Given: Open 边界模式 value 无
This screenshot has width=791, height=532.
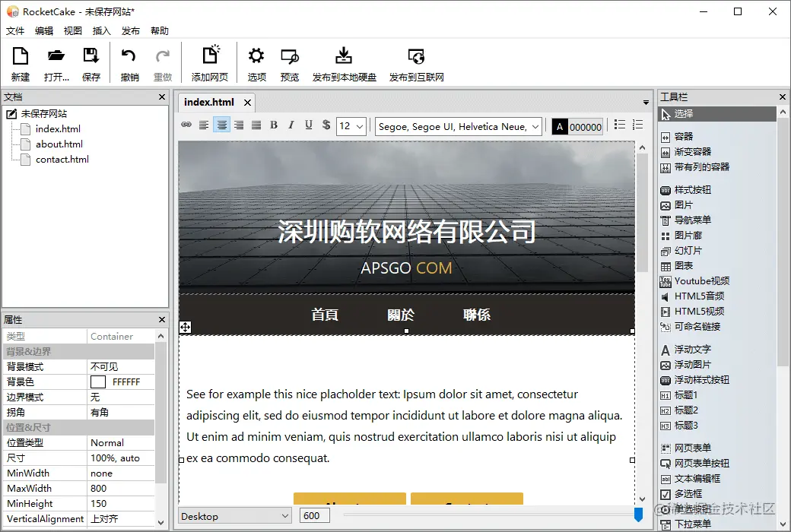Looking at the screenshot, I should point(121,397).
